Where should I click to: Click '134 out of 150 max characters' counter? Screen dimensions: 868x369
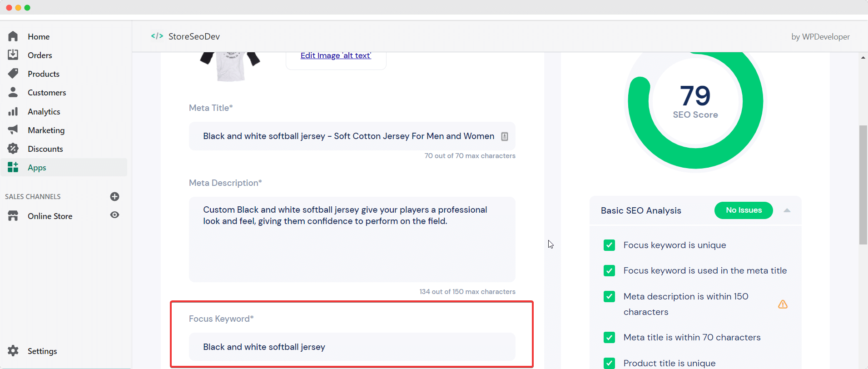pyautogui.click(x=467, y=292)
